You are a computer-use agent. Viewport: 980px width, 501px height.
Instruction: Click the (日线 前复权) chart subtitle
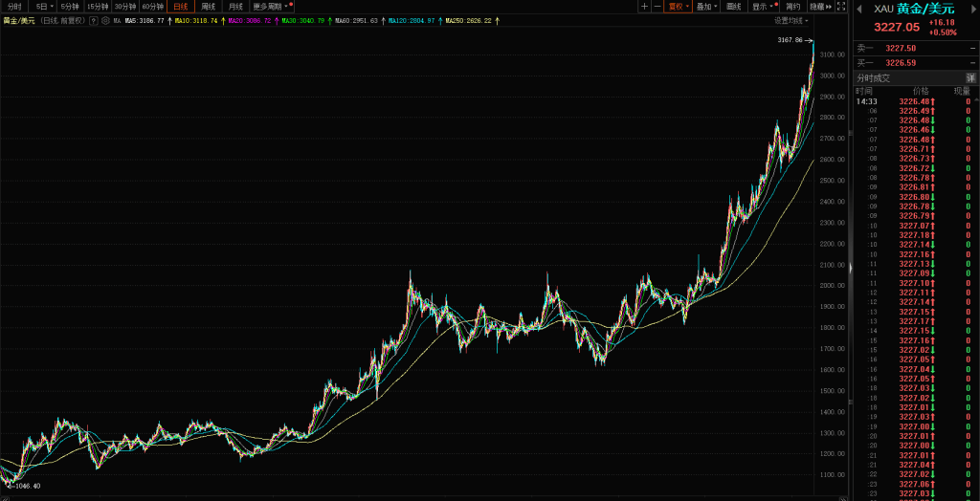coord(61,21)
